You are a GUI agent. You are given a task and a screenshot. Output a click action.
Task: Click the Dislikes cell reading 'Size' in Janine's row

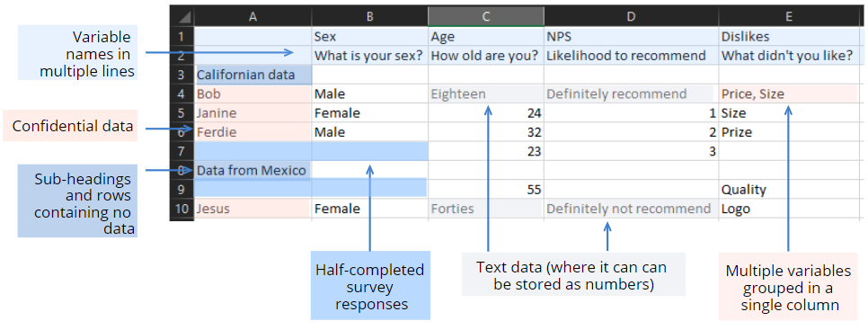click(789, 113)
